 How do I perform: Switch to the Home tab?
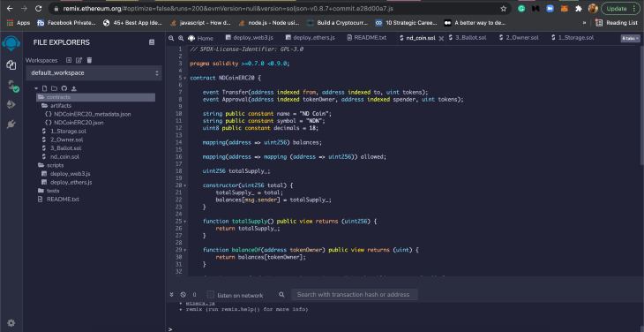click(x=201, y=38)
